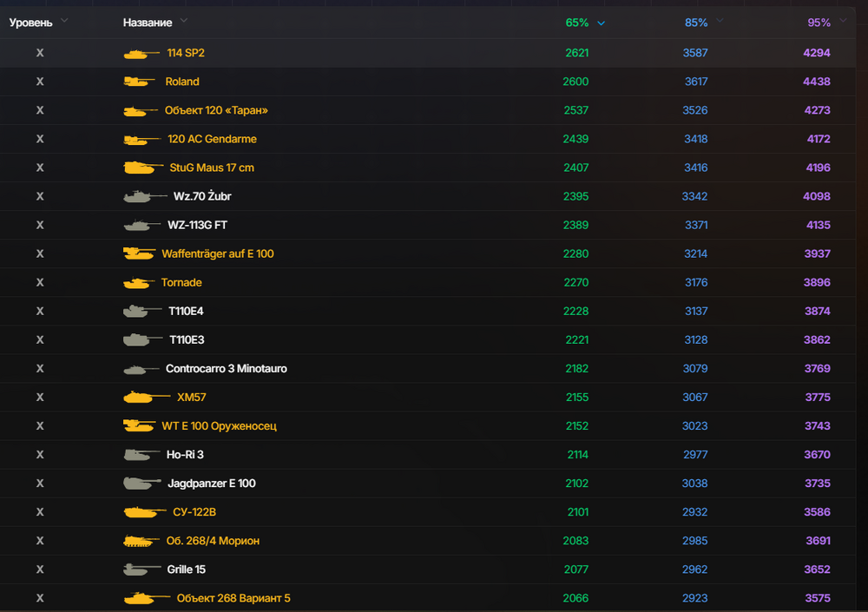Click the Controcarro 3 Minotauro tank icon
Image resolution: width=868 pixels, height=612 pixels.
tap(141, 370)
